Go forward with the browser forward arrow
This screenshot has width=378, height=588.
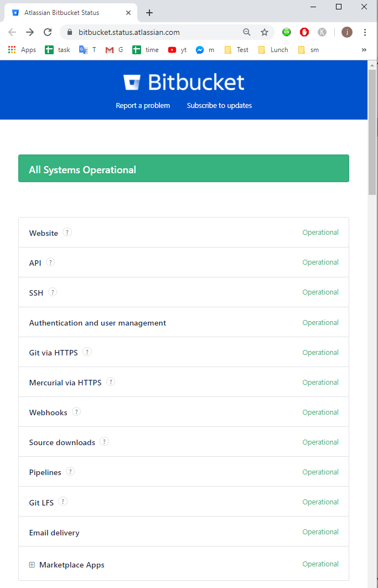tap(30, 32)
